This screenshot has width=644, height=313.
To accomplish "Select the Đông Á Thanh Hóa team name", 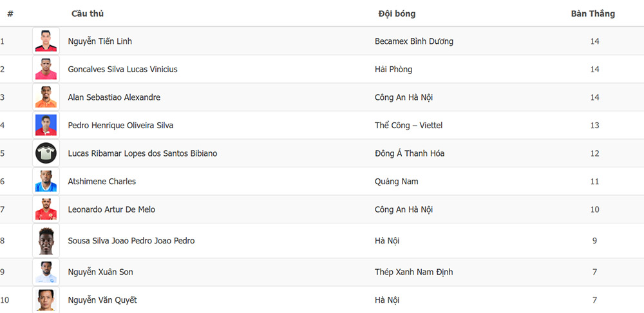I will coord(410,153).
